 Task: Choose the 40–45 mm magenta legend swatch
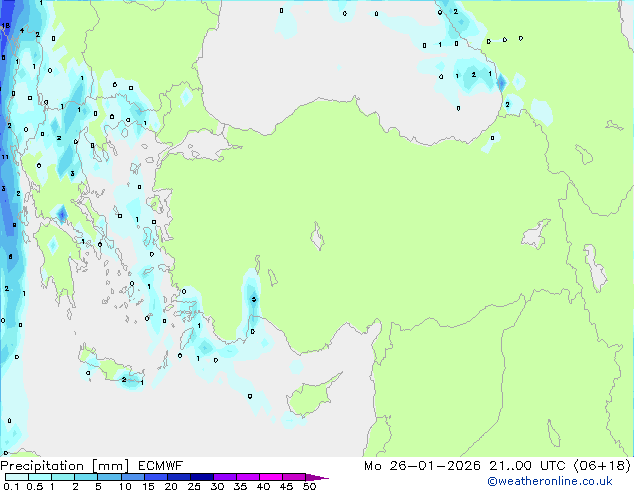coord(271,477)
